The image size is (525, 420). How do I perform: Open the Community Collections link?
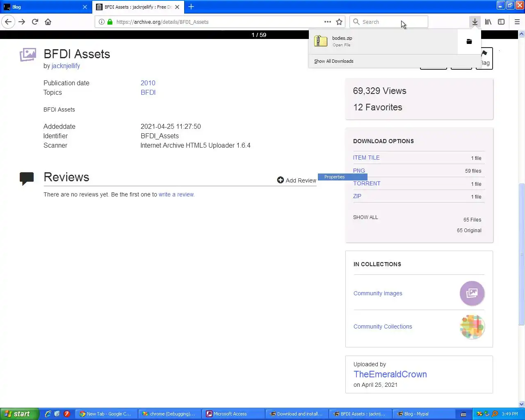pos(383,326)
